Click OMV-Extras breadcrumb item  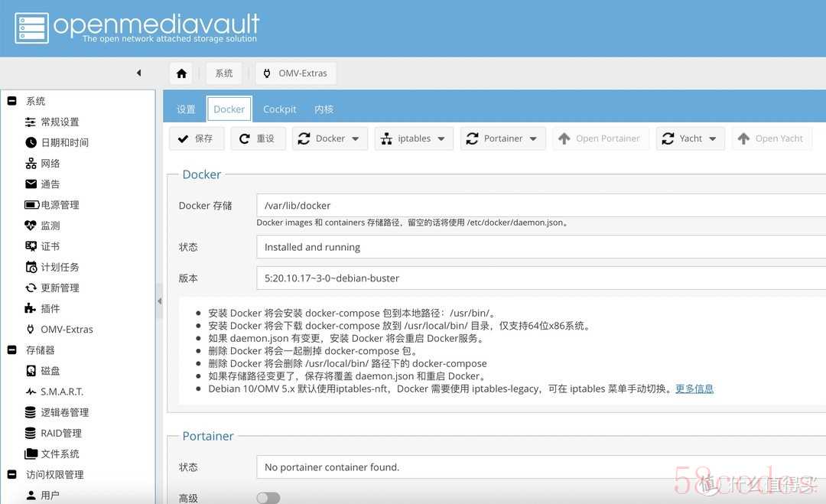click(x=296, y=73)
